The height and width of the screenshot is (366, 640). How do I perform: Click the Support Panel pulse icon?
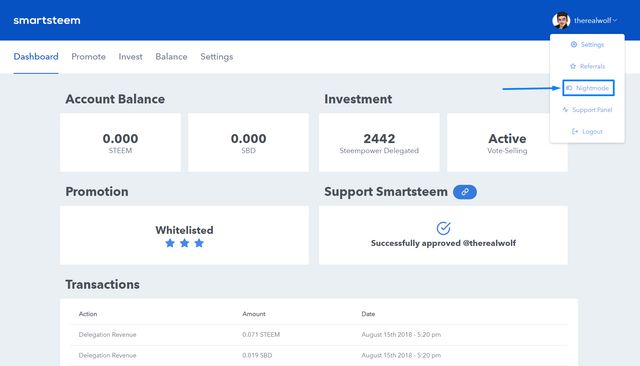[x=565, y=109]
